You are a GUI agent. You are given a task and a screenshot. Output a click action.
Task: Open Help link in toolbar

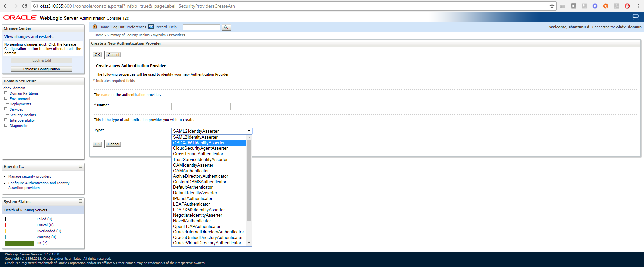coord(173,27)
